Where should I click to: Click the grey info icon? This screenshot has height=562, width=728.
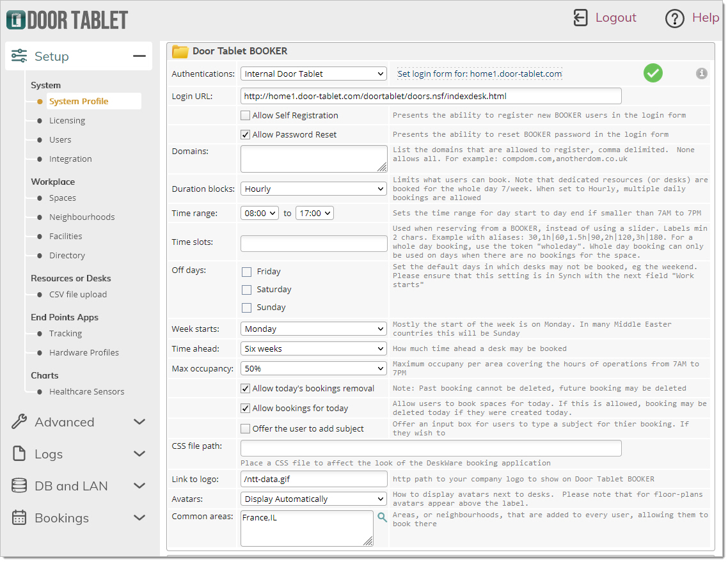point(702,74)
